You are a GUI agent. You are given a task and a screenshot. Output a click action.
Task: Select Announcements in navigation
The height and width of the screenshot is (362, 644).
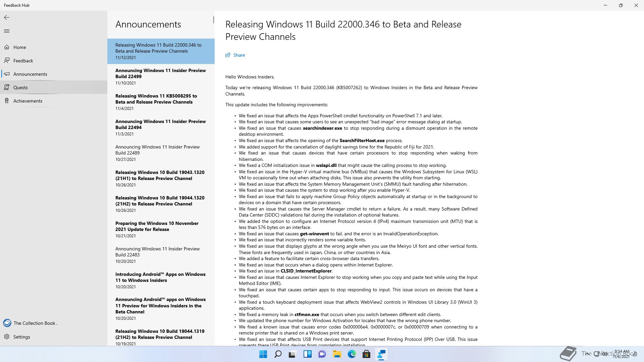tap(54, 74)
